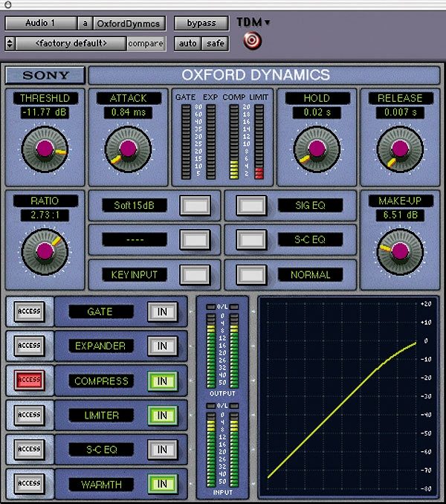This screenshot has width=446, height=504.
Task: Click the RATIO value 2.73:1 field
Action: 45,215
